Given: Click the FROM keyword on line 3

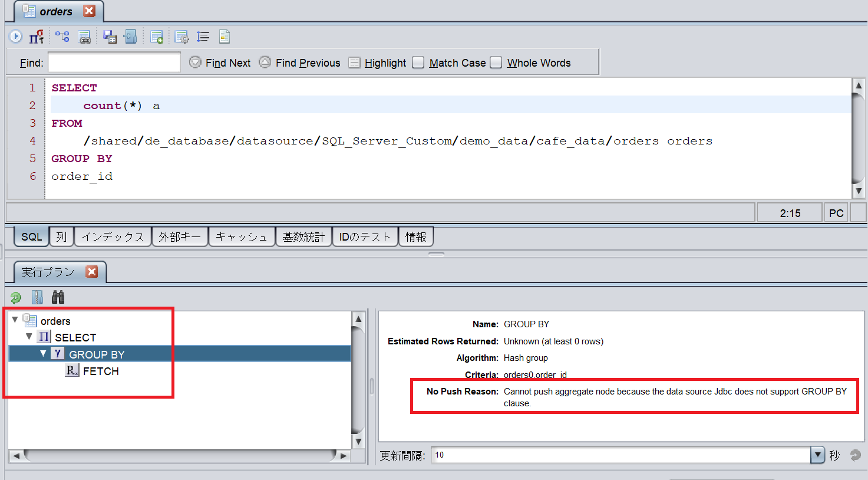Looking at the screenshot, I should point(67,123).
